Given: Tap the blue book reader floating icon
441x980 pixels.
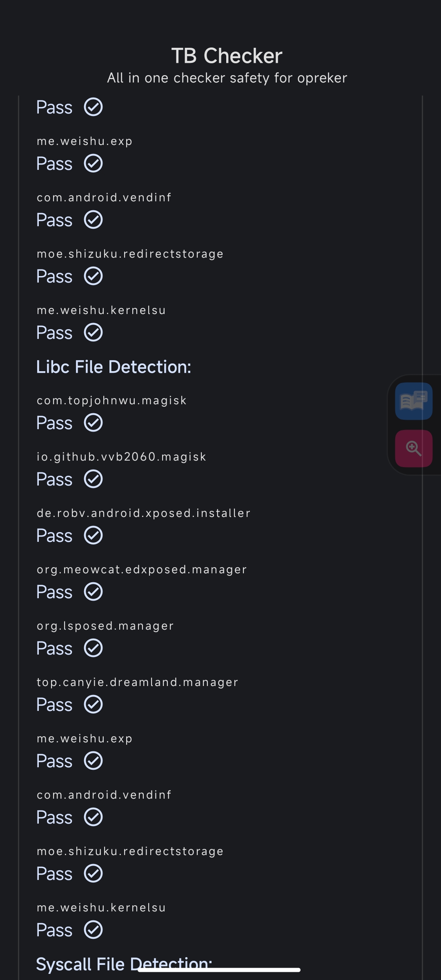Looking at the screenshot, I should (414, 401).
